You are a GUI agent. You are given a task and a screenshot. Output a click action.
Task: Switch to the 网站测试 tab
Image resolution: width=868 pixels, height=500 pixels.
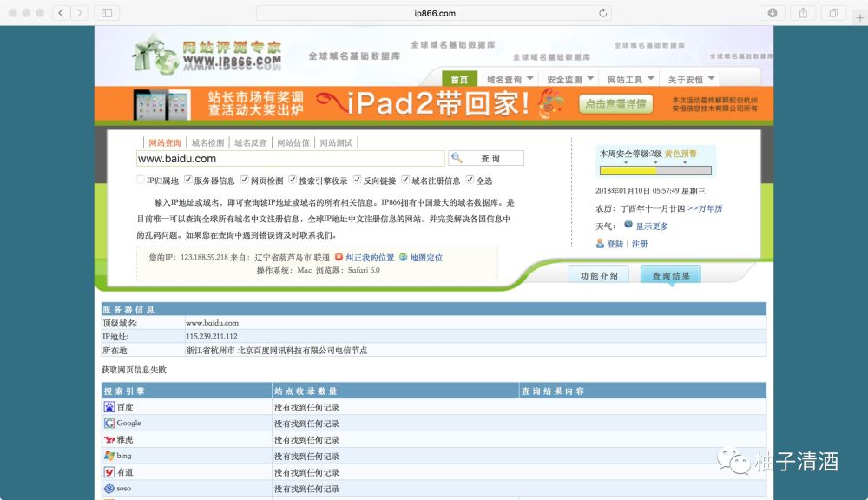[x=337, y=143]
